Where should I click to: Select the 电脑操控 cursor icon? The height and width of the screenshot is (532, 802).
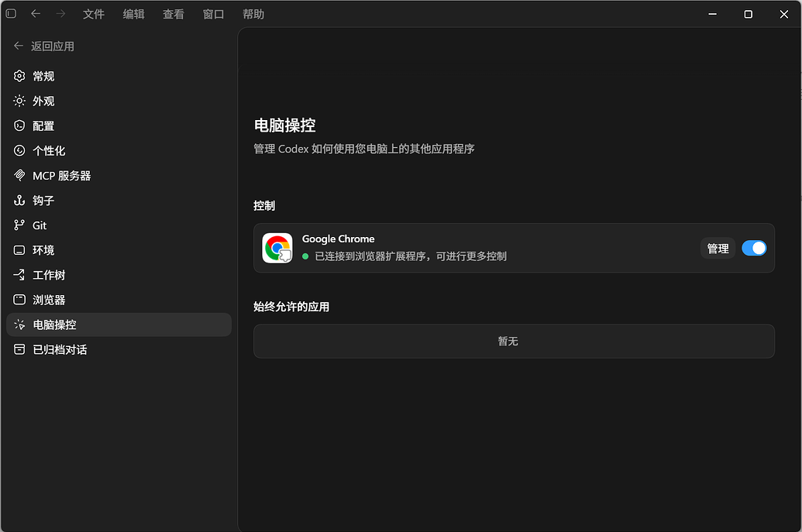click(x=19, y=325)
